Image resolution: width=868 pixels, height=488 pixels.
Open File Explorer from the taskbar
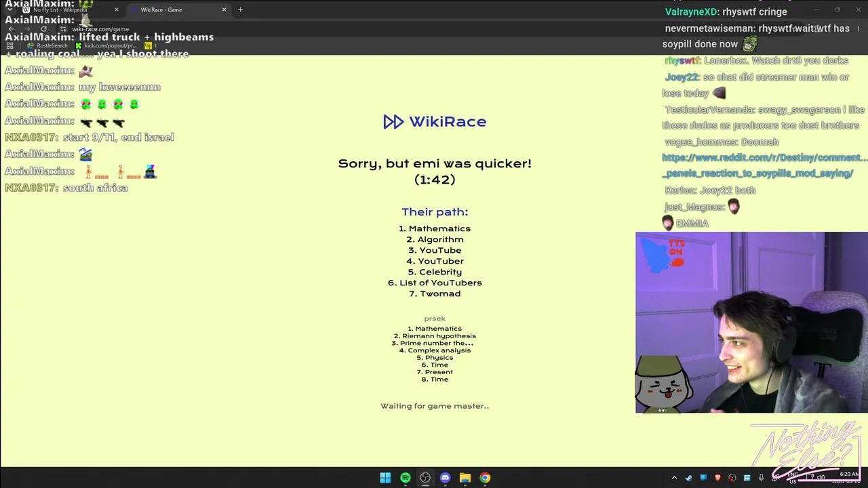click(465, 478)
